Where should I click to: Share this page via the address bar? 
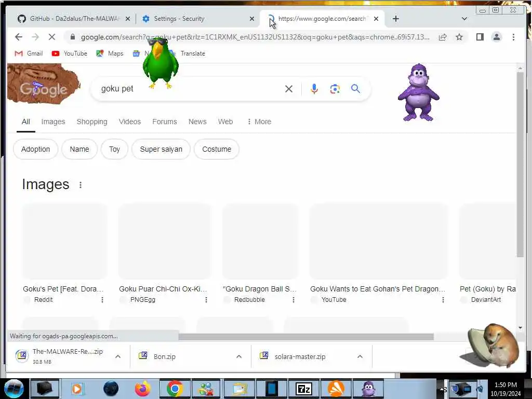pos(443,37)
